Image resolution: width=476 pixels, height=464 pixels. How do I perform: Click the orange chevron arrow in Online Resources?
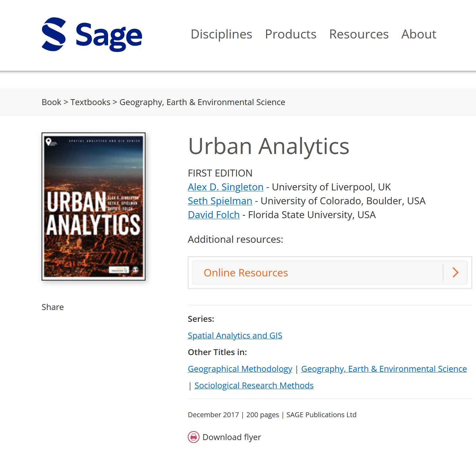point(455,273)
